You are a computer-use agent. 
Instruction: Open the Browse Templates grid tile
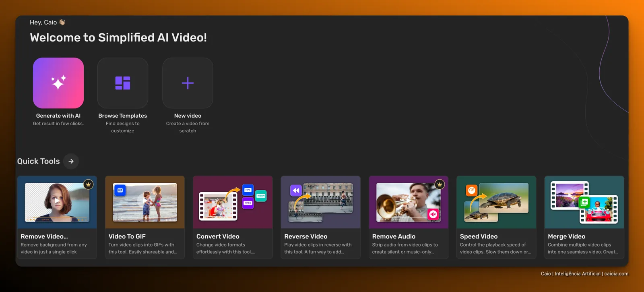[x=123, y=83]
